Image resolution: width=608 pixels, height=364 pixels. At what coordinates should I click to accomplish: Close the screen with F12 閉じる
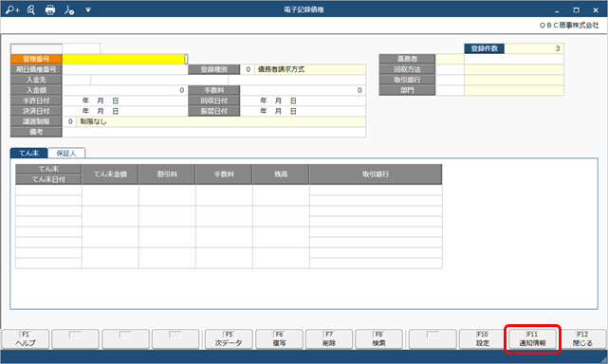[582, 338]
